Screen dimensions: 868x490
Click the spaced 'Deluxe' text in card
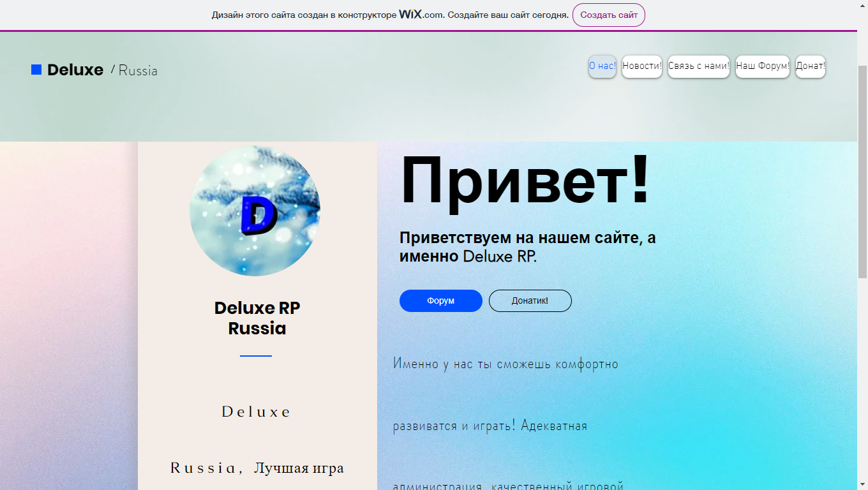(256, 412)
